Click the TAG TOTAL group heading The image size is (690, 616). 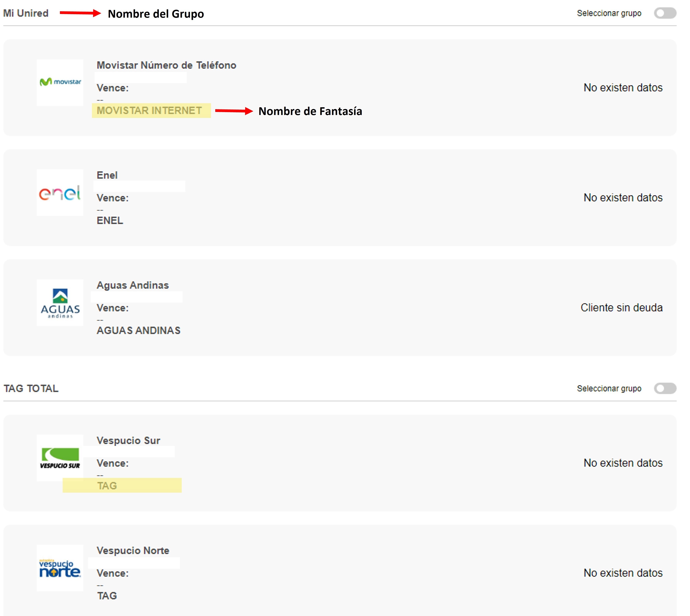pos(31,388)
